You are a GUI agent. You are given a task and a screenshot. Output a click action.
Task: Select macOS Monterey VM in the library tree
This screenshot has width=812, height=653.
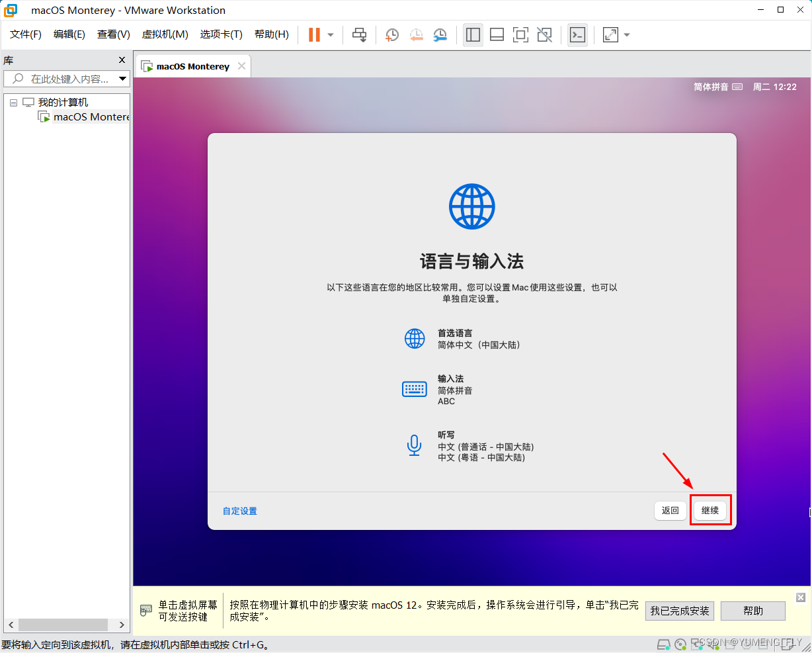(x=91, y=117)
